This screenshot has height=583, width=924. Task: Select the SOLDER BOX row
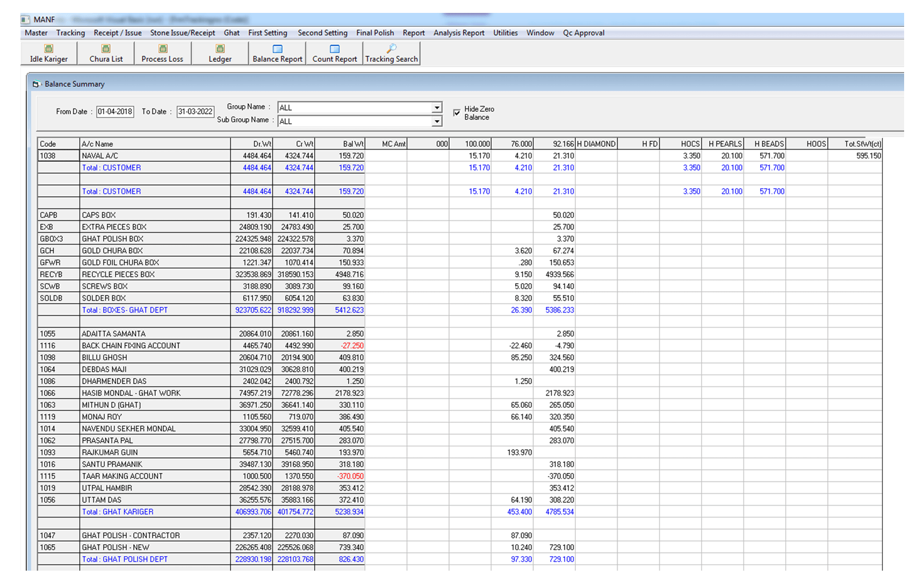pyautogui.click(x=460, y=298)
